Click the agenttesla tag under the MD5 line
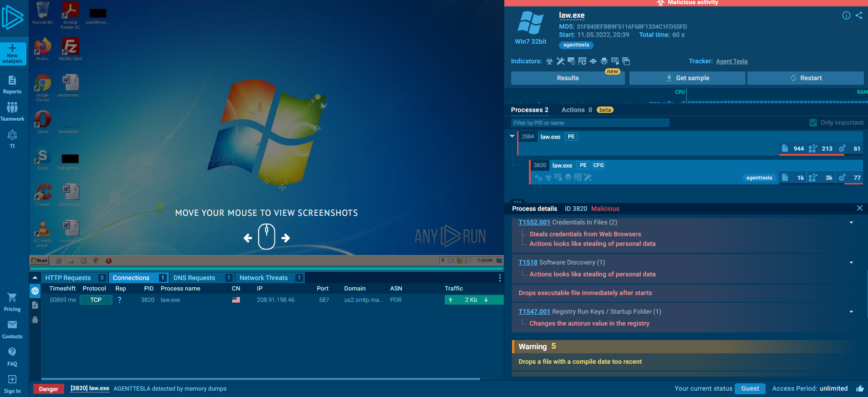Screen dimensions: 868x397 [x=576, y=45]
